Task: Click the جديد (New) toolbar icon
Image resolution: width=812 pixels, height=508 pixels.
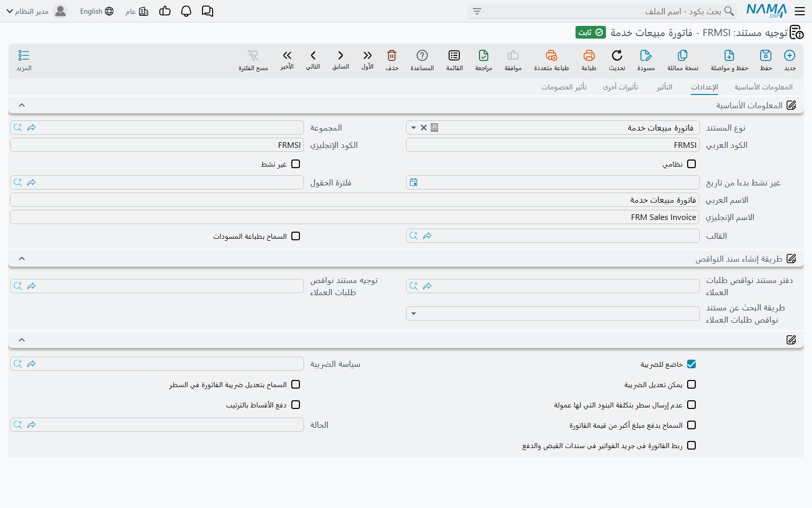Action: [790, 55]
